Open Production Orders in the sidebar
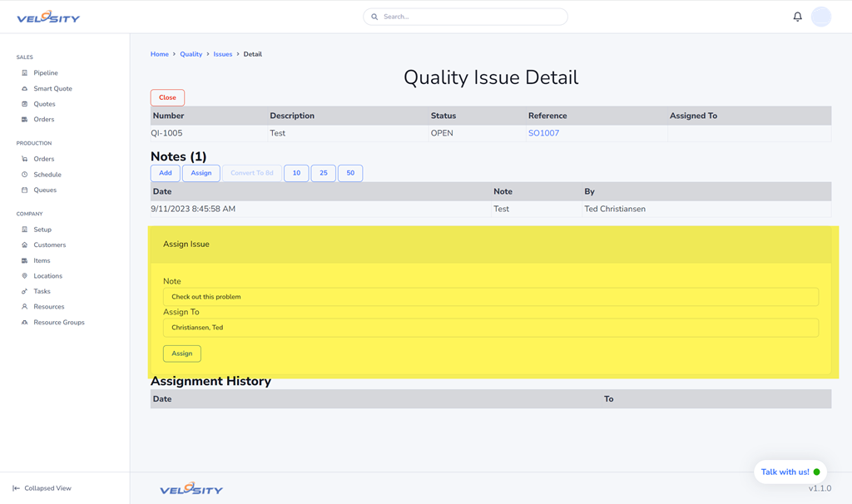The height and width of the screenshot is (504, 852). 43,159
